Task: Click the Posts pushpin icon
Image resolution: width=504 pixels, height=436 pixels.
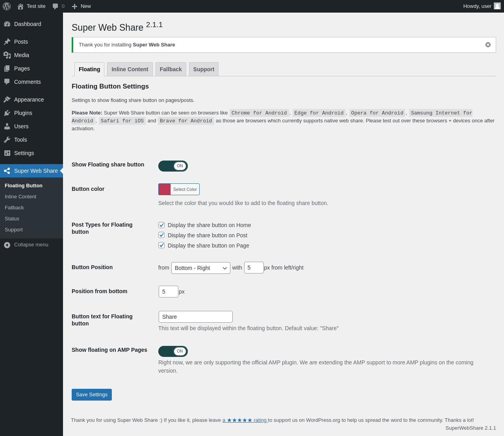Action: coord(7,42)
